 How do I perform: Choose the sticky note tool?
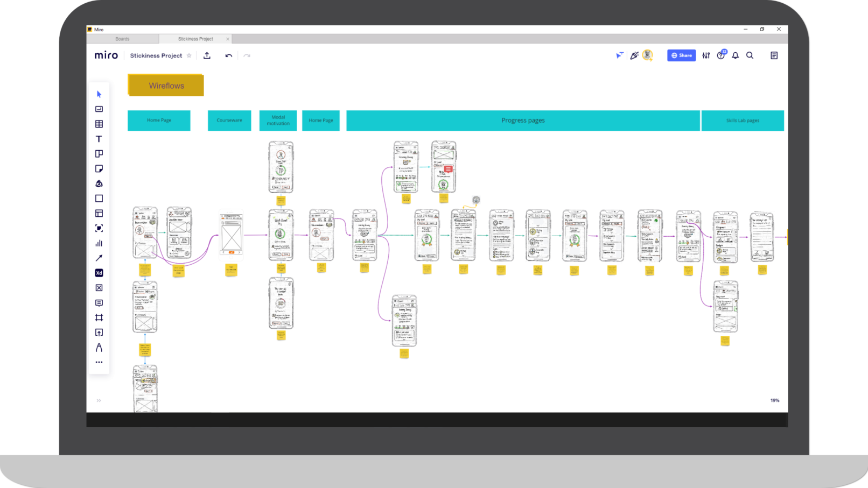(99, 169)
